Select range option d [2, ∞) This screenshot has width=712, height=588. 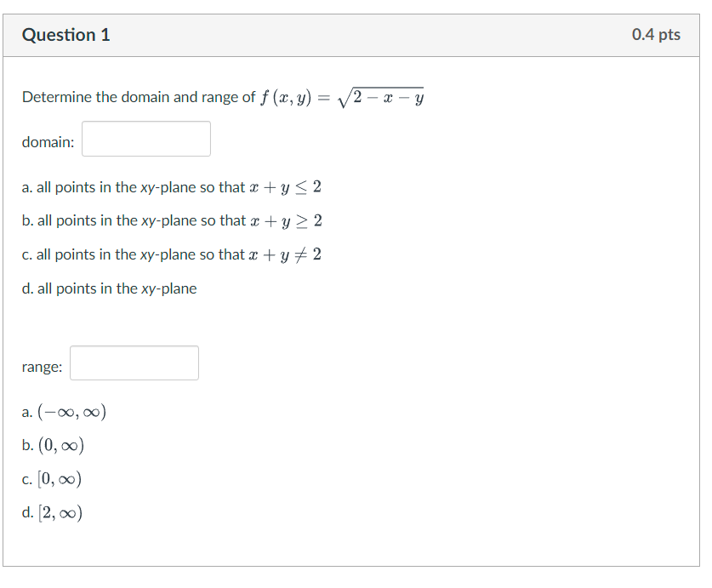coord(52,512)
